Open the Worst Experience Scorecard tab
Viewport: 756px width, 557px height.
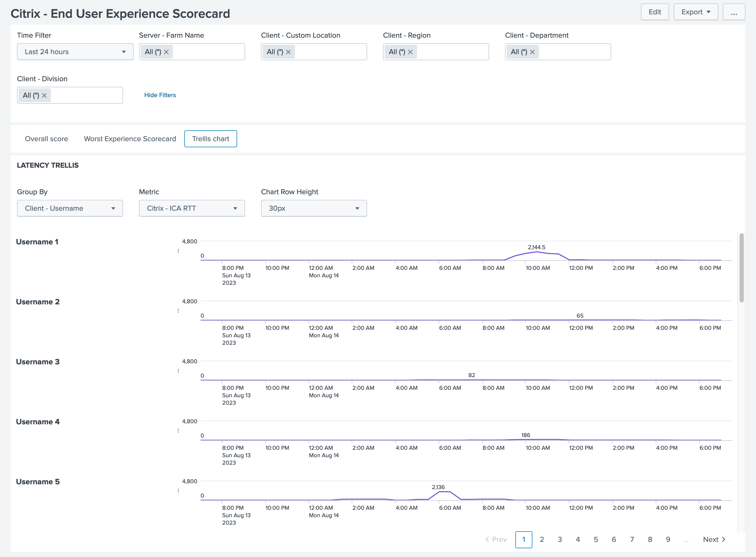coord(130,139)
